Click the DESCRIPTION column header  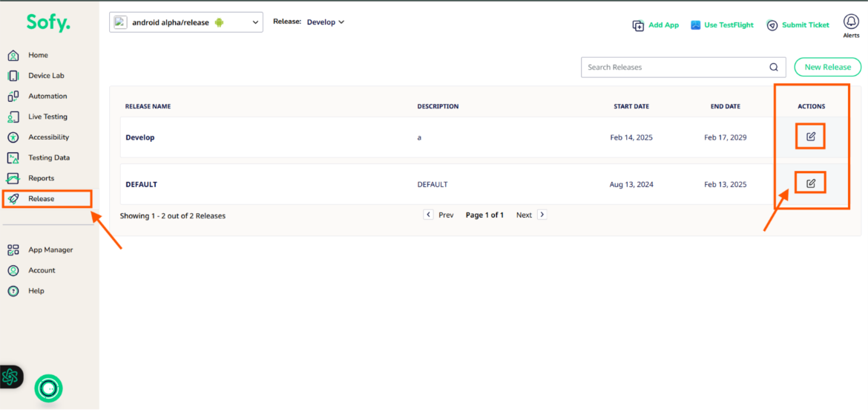pos(438,106)
